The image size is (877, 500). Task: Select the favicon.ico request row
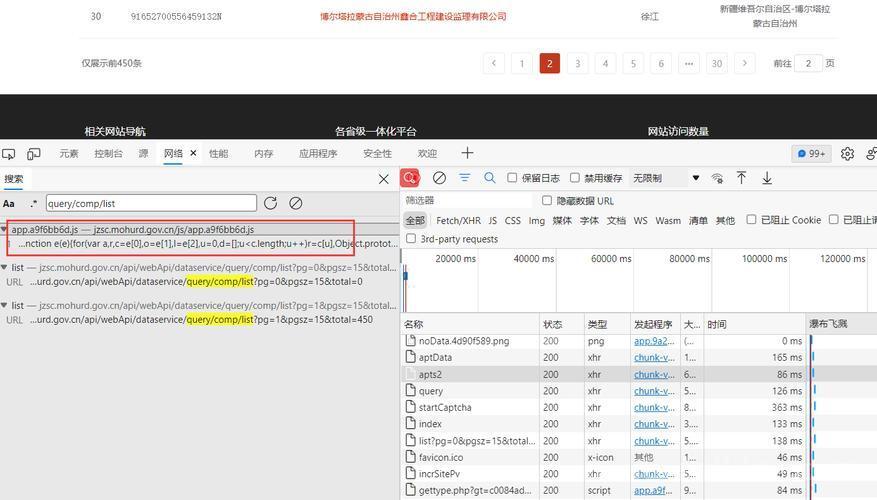(x=604, y=457)
